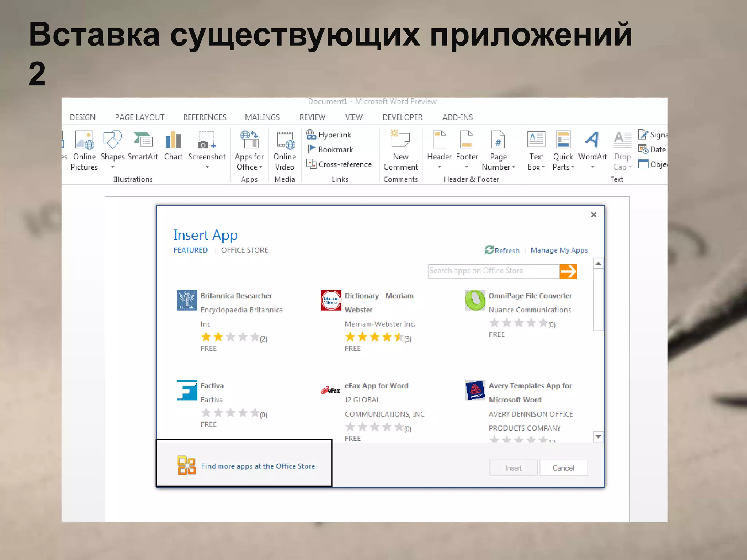Insert WordArt
Viewport: 747px width, 560px height.
click(x=593, y=146)
